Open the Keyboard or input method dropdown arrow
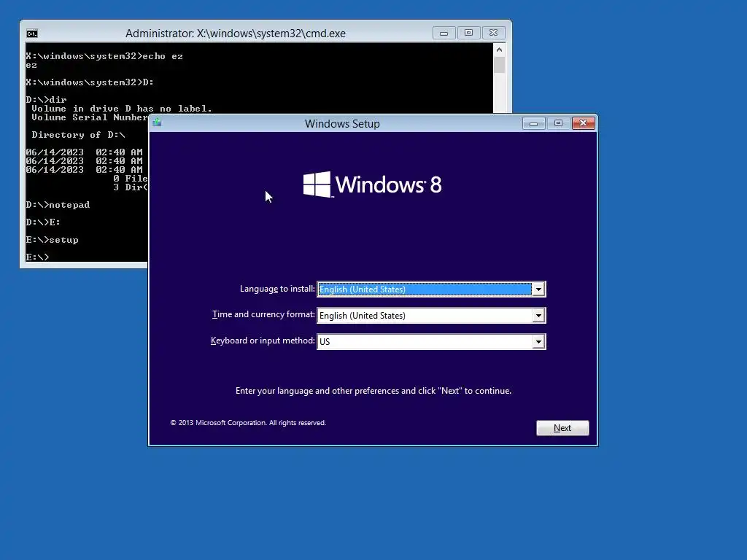This screenshot has width=747, height=560. point(538,341)
